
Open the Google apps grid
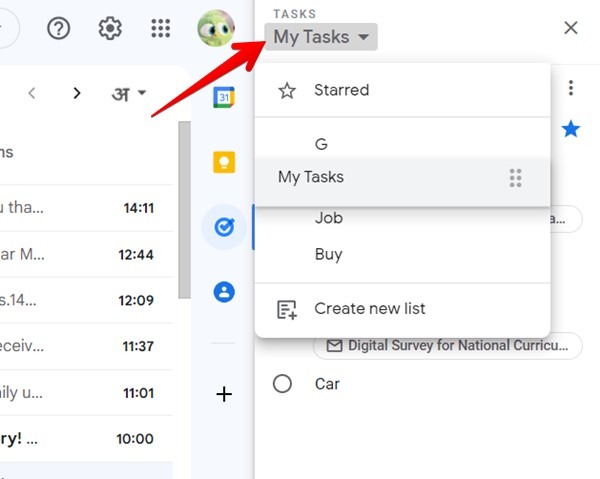click(x=161, y=28)
